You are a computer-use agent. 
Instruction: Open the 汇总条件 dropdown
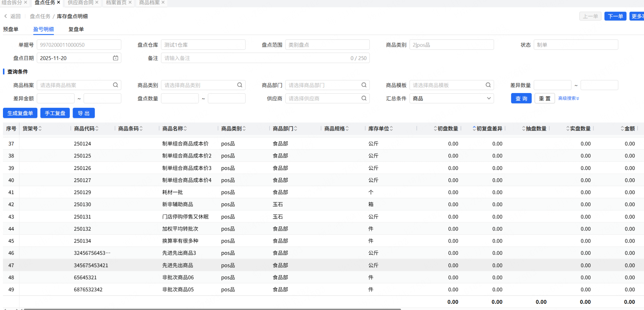pyautogui.click(x=452, y=98)
